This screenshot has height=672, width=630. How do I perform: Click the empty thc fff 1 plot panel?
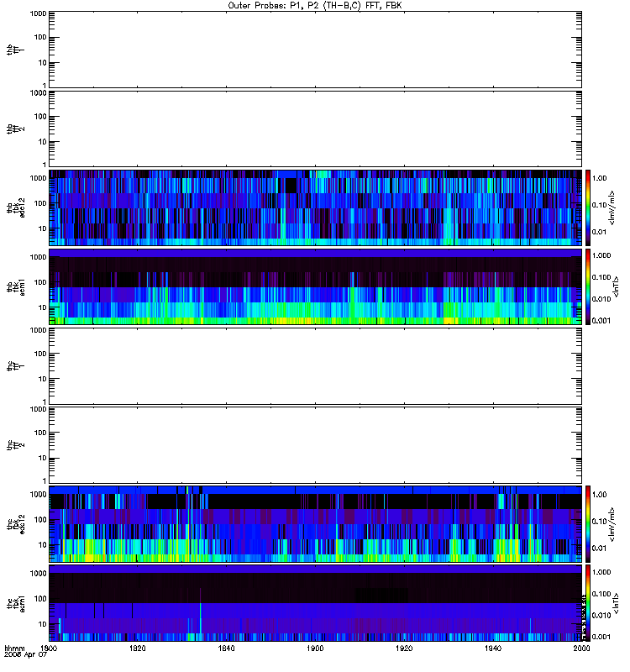316,366
